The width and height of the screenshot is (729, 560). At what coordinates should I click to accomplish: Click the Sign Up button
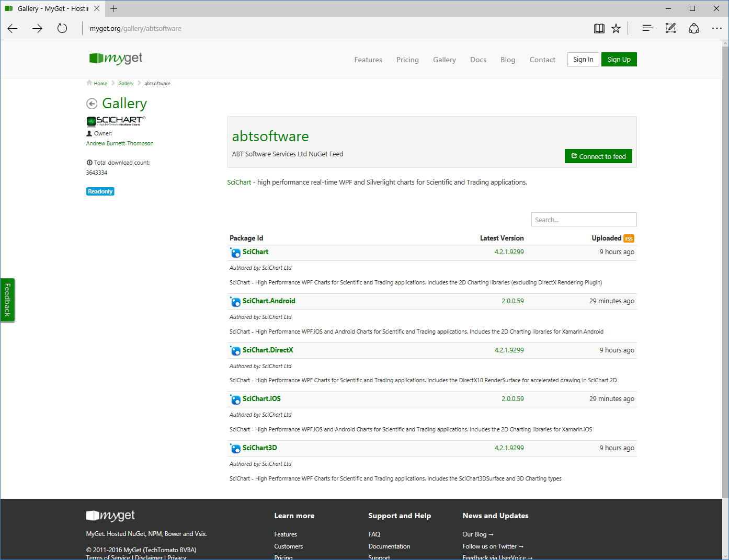(619, 60)
